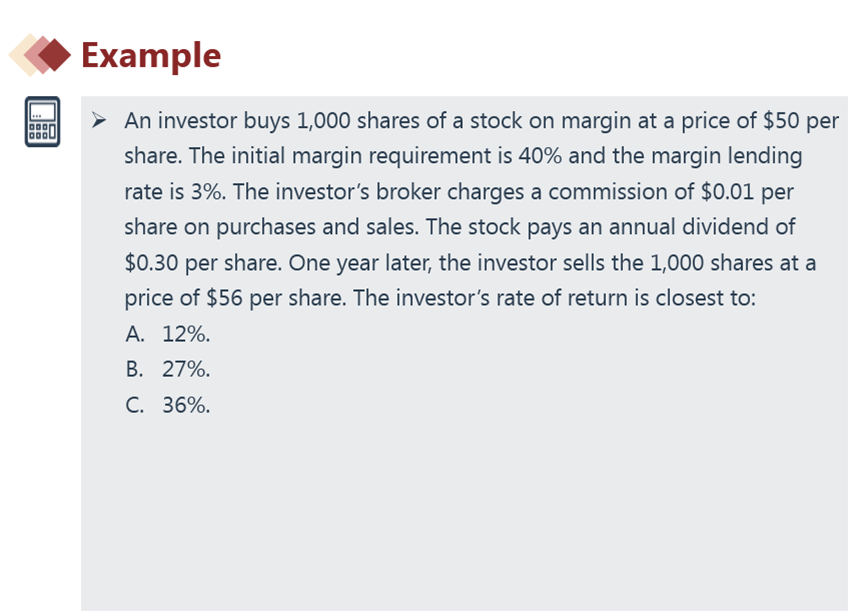Select answer option A. 12%
The height and width of the screenshot is (613, 864).
point(168,334)
